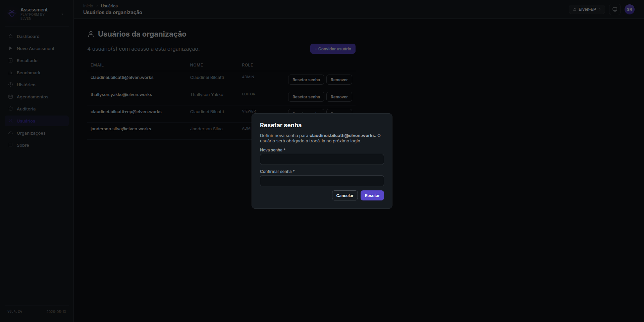The height and width of the screenshot is (322, 644).
Task: Click the Agendamentos calendar icon
Action: [10, 97]
